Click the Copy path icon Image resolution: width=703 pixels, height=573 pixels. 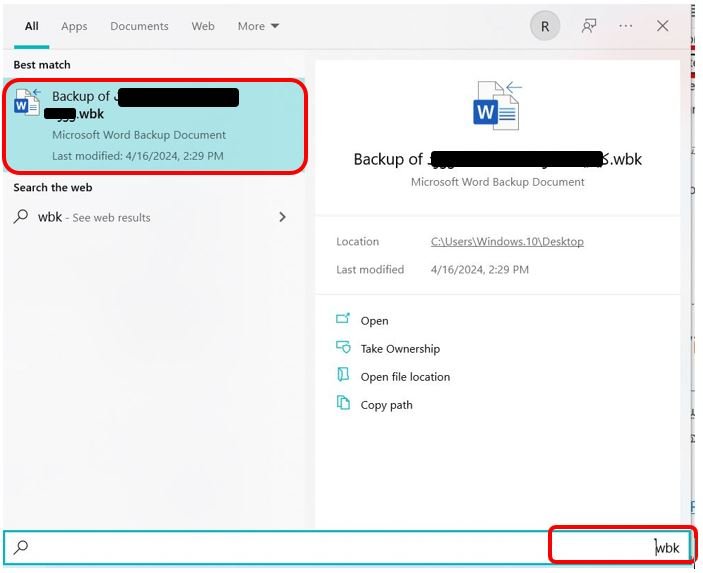coord(343,403)
